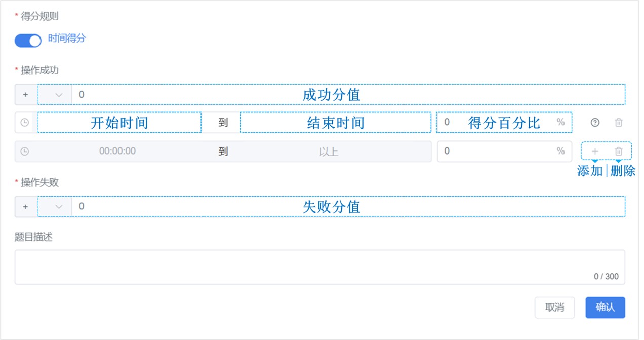644x340 pixels.
Task: Pick the 开始时间 start time field
Action: 119,123
